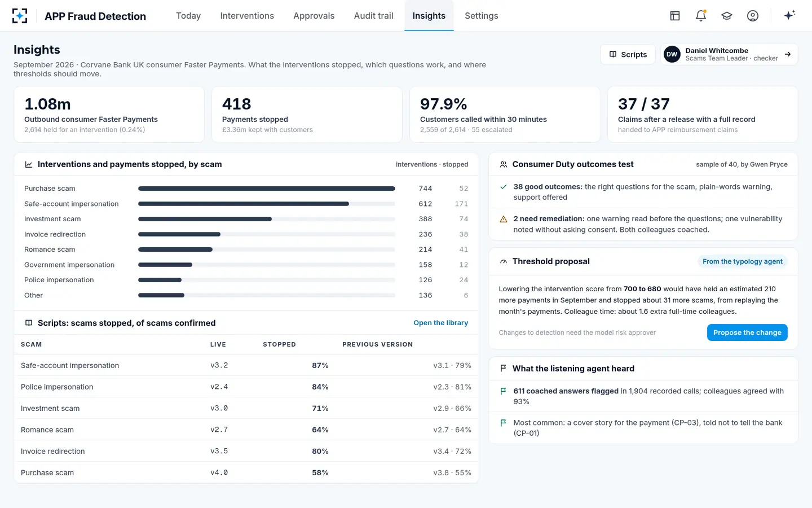Click the green check icon beside 38 good outcomes
The width and height of the screenshot is (812, 508).
[504, 187]
